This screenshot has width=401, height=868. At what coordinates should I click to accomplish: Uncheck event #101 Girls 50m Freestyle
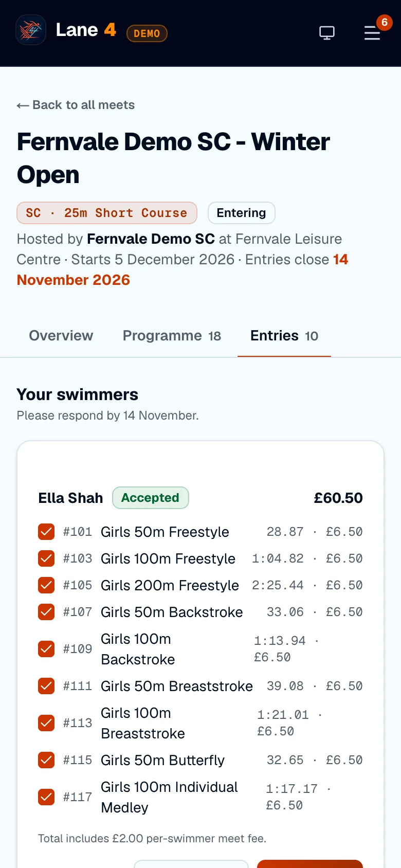coord(46,532)
